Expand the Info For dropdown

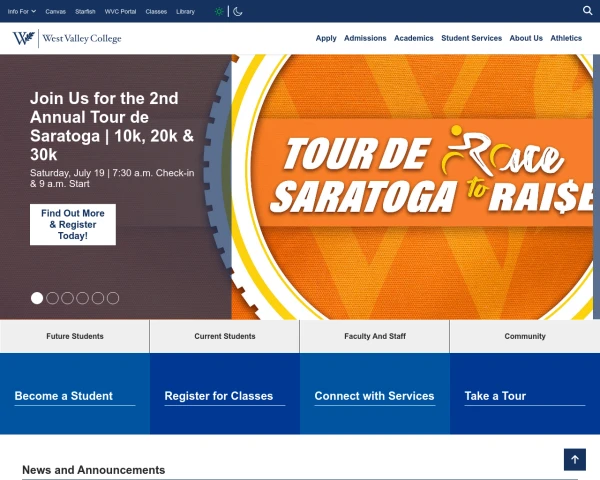pyautogui.click(x=22, y=11)
